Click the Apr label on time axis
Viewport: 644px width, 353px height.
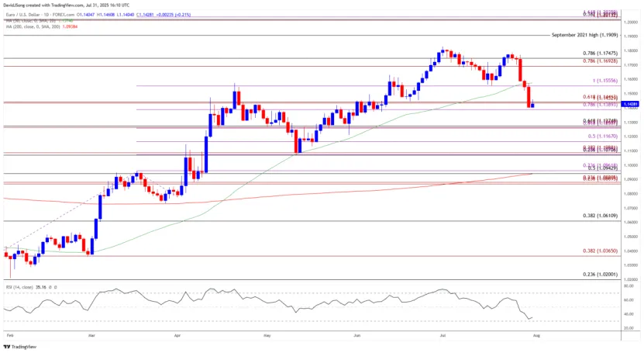pos(178,334)
